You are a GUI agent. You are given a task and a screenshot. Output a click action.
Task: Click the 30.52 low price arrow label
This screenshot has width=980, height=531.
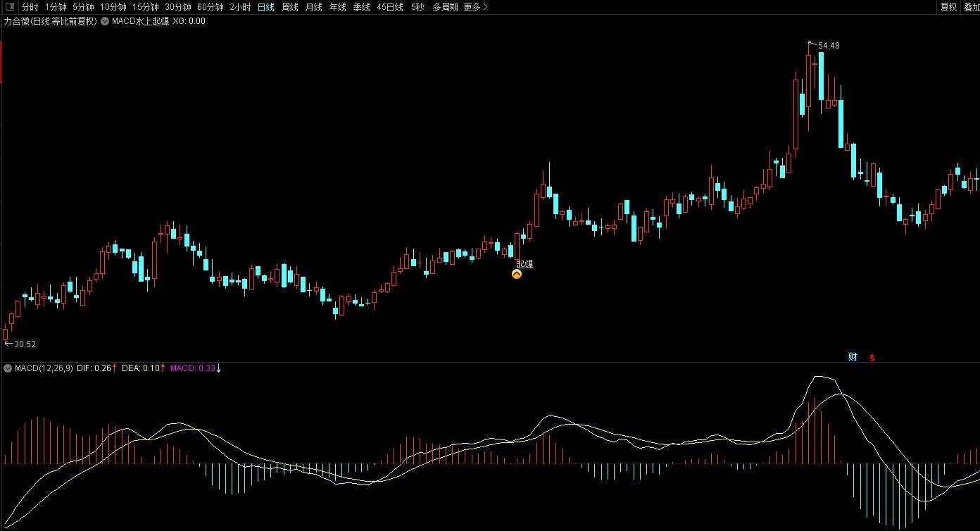[20, 344]
